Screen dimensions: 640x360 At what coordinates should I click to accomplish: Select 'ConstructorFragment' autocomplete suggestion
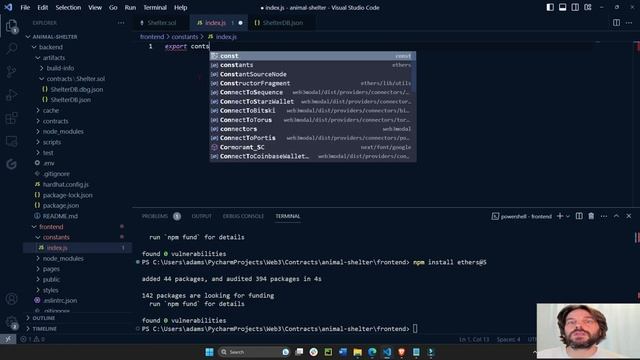point(312,83)
